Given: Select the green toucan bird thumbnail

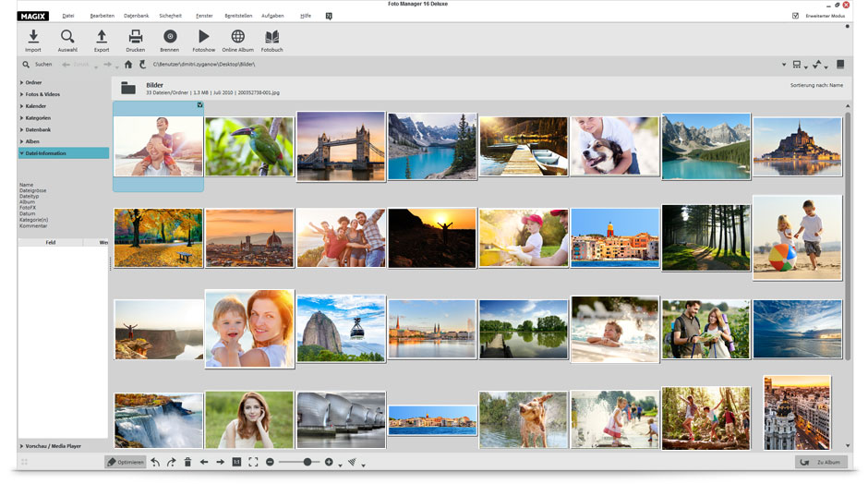Looking at the screenshot, I should (x=249, y=147).
